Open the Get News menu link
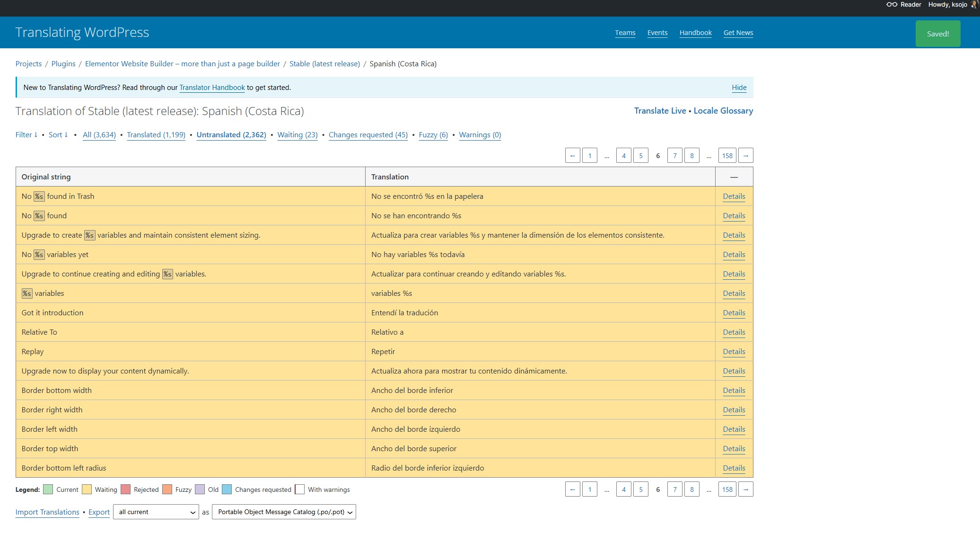Image resolution: width=980 pixels, height=534 pixels. pyautogui.click(x=738, y=33)
